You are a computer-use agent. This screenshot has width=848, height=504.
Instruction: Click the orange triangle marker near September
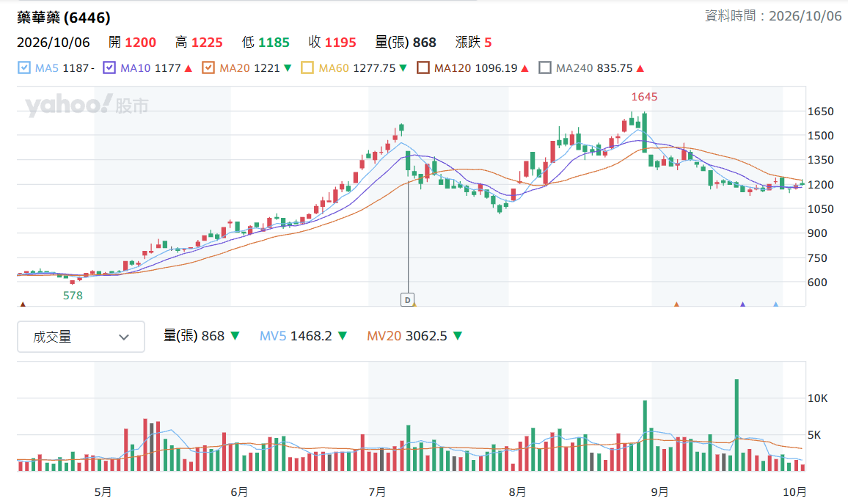coord(676,304)
